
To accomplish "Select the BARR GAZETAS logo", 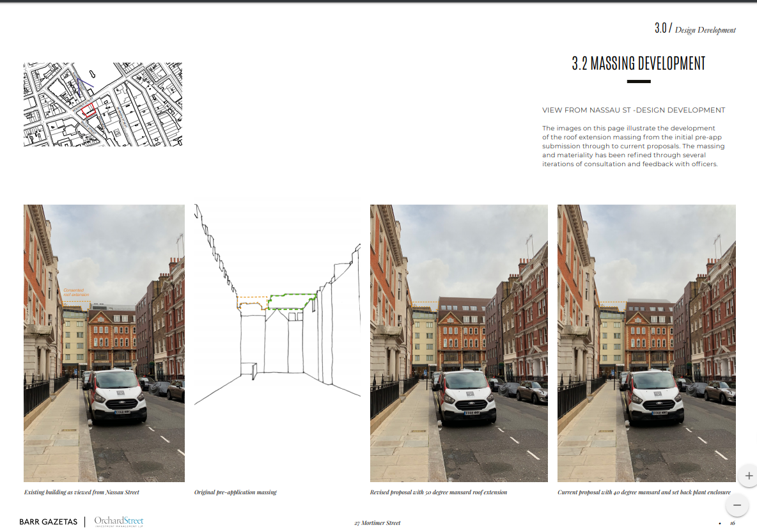I will (49, 522).
